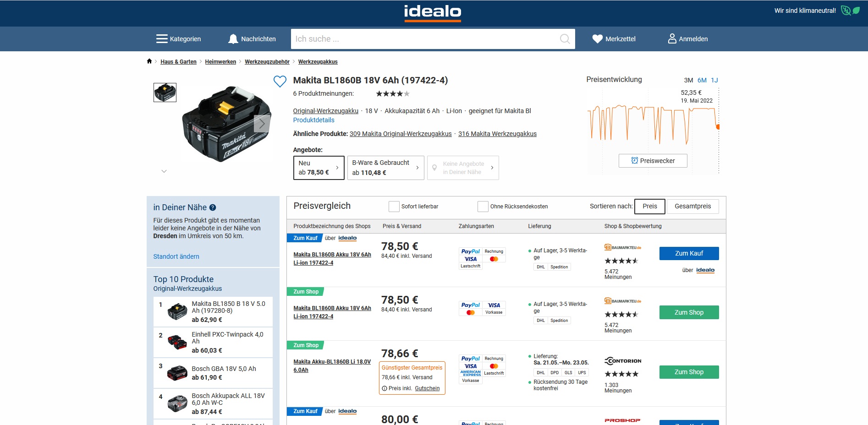
Task: Click the Nachrichten bell icon
Action: click(233, 39)
